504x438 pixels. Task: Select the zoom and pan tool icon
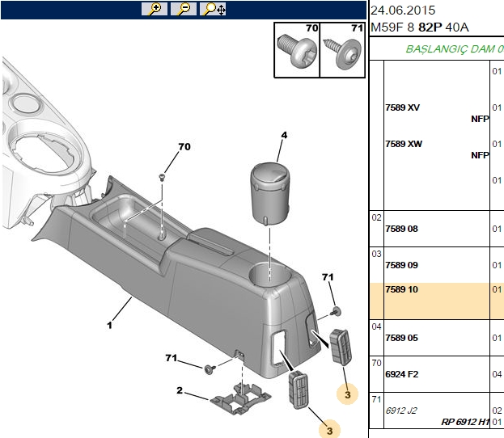(213, 9)
